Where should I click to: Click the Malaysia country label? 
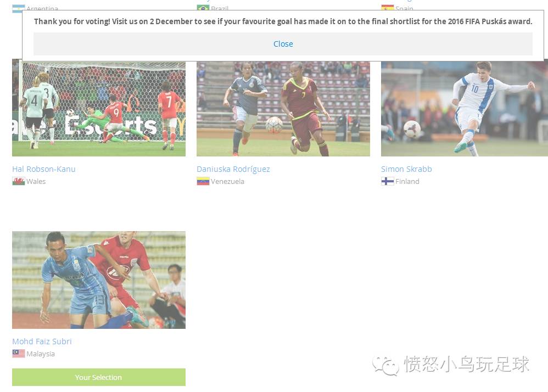point(41,354)
